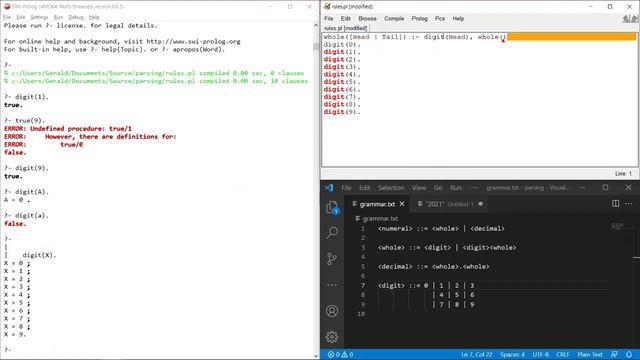This screenshot has height=360, width=640.
Task: Select Plain Text language mode
Action: [x=590, y=355]
